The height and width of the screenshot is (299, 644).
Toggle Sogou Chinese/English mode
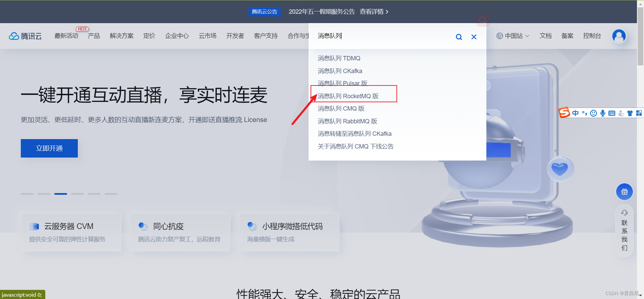(576, 113)
